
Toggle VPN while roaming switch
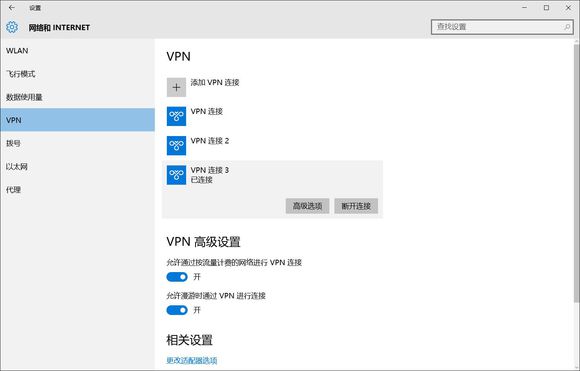tap(177, 310)
